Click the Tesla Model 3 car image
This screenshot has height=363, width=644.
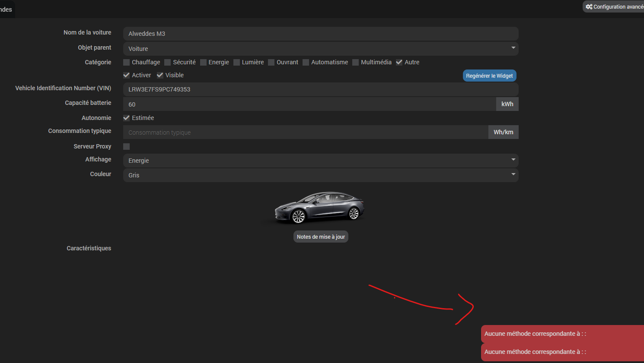click(319, 208)
